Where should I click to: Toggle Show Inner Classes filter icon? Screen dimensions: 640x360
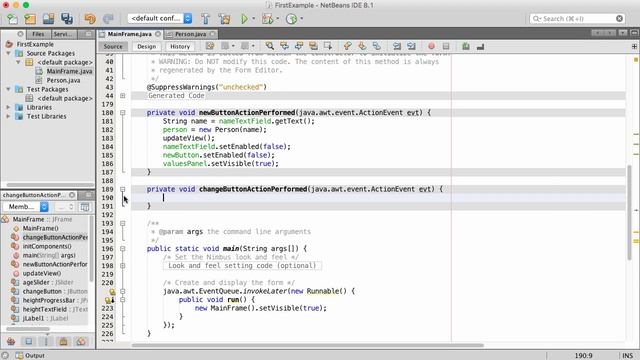pos(81,341)
